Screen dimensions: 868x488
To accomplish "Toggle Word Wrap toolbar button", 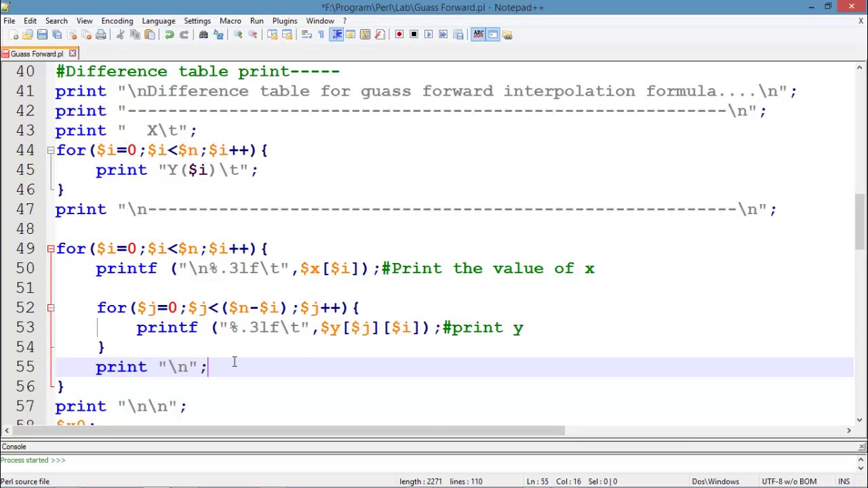I will tap(306, 35).
